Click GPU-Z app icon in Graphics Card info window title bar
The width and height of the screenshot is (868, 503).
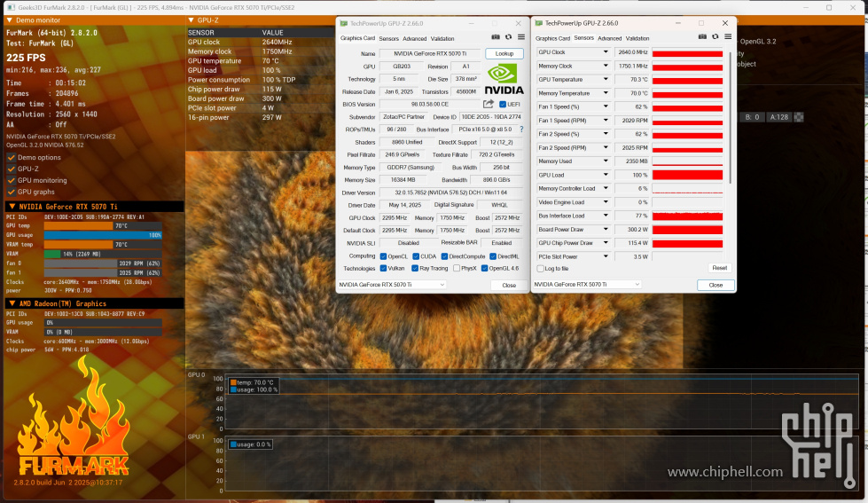click(x=344, y=23)
